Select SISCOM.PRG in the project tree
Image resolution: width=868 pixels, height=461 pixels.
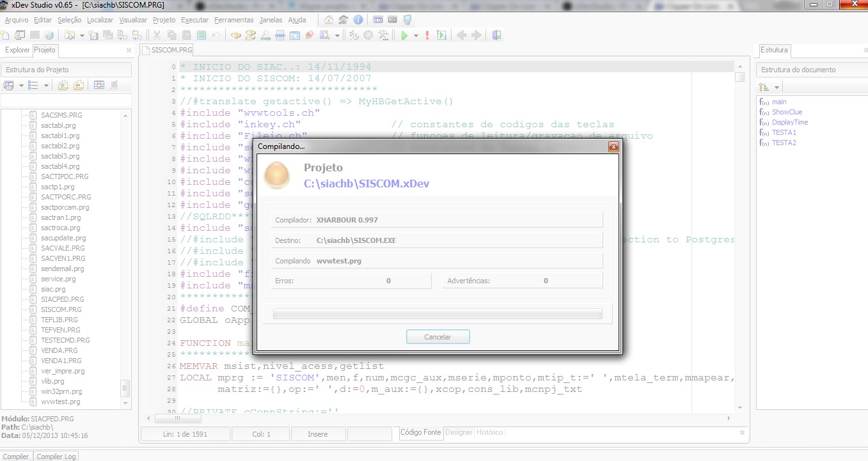[x=61, y=309]
